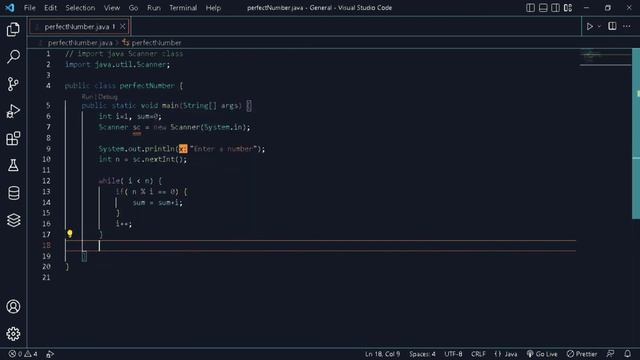The image size is (640, 360).
Task: Open notifications bell icon
Action: 627,354
